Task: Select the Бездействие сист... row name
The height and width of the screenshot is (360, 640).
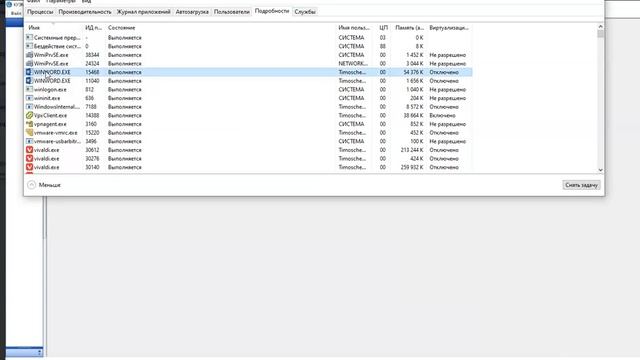Action: point(57,46)
